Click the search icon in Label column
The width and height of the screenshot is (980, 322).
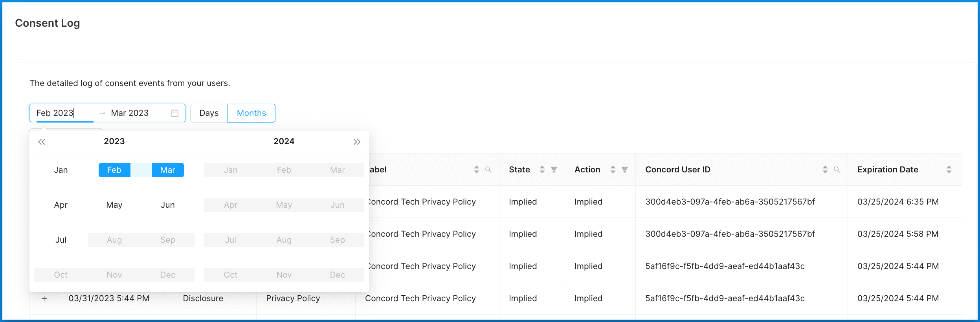(488, 170)
